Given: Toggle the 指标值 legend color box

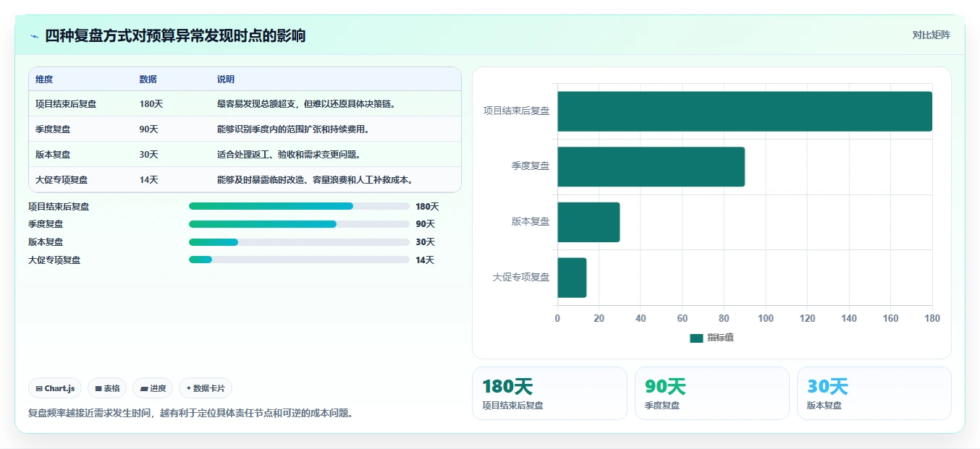Looking at the screenshot, I should 696,338.
